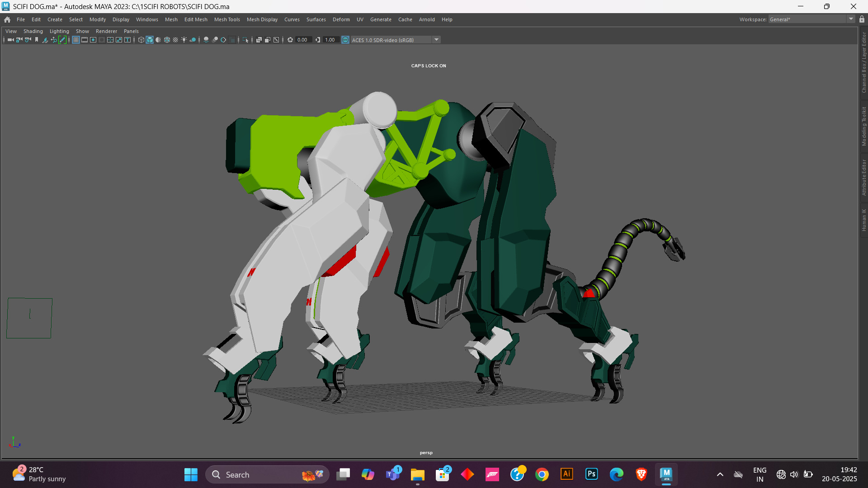Toggle X-Ray Active Components icon
Viewport: 868px width, 488px height.
[x=268, y=40]
